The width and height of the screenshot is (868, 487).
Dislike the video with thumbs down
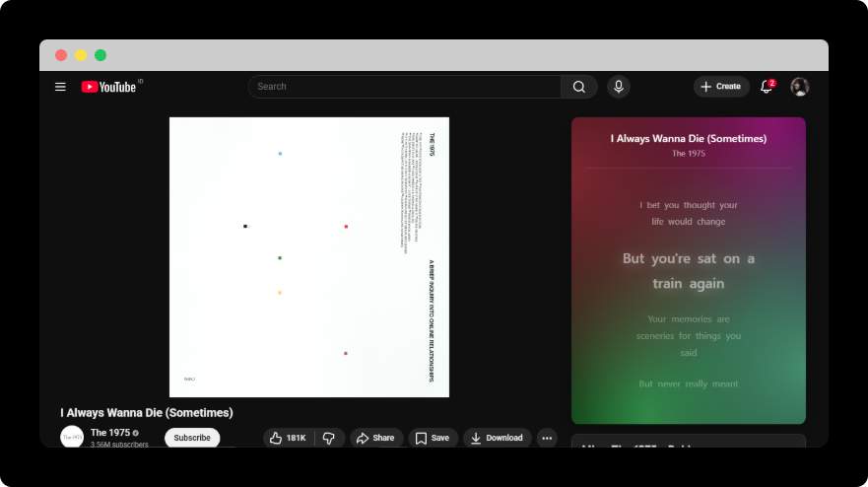329,438
